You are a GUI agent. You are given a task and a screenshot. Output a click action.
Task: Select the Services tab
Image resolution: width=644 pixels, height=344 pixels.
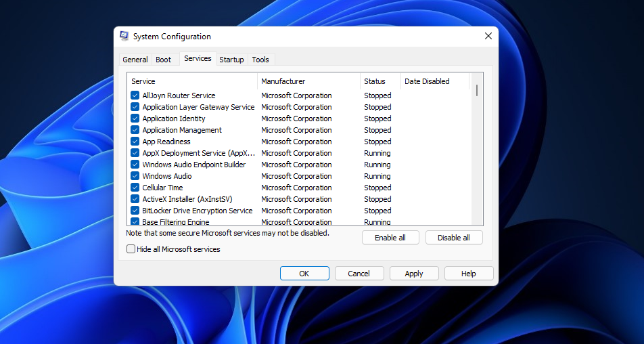click(198, 58)
